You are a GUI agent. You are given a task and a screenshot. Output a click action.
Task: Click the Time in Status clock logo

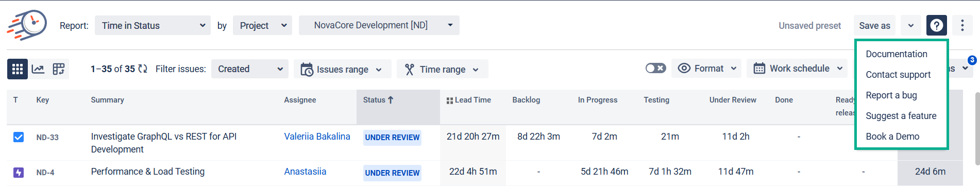click(x=27, y=25)
